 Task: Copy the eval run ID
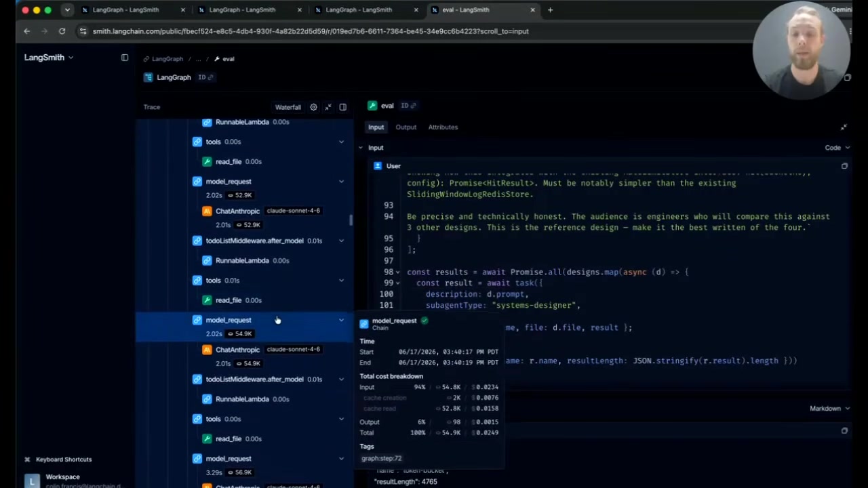(408, 106)
